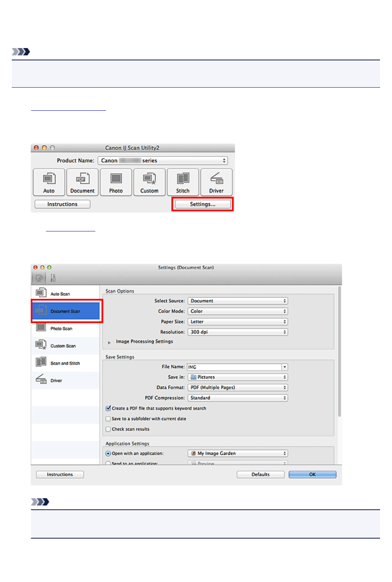This screenshot has height=582, width=392.
Task: Open the File Name dropdown arrow
Action: [x=284, y=367]
